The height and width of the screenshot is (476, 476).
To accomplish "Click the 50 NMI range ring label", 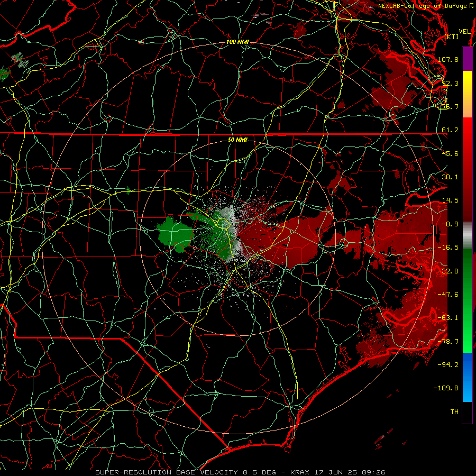I will pos(237,140).
